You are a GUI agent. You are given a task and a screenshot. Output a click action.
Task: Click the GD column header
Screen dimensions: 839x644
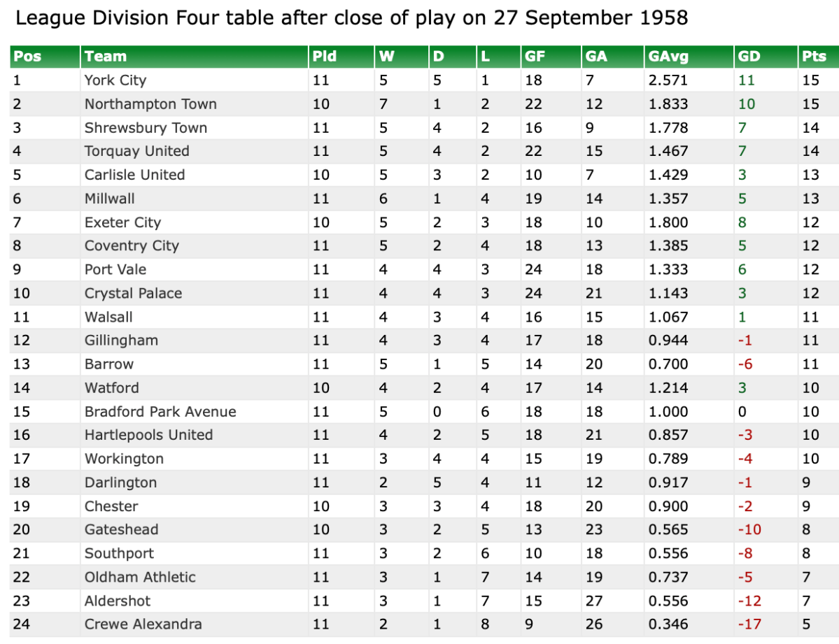(x=749, y=57)
